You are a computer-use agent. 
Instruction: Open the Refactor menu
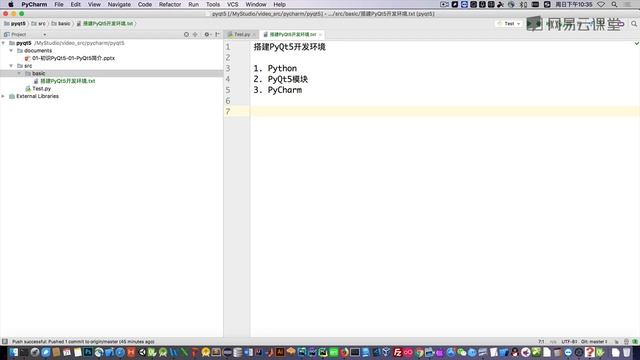(x=170, y=4)
